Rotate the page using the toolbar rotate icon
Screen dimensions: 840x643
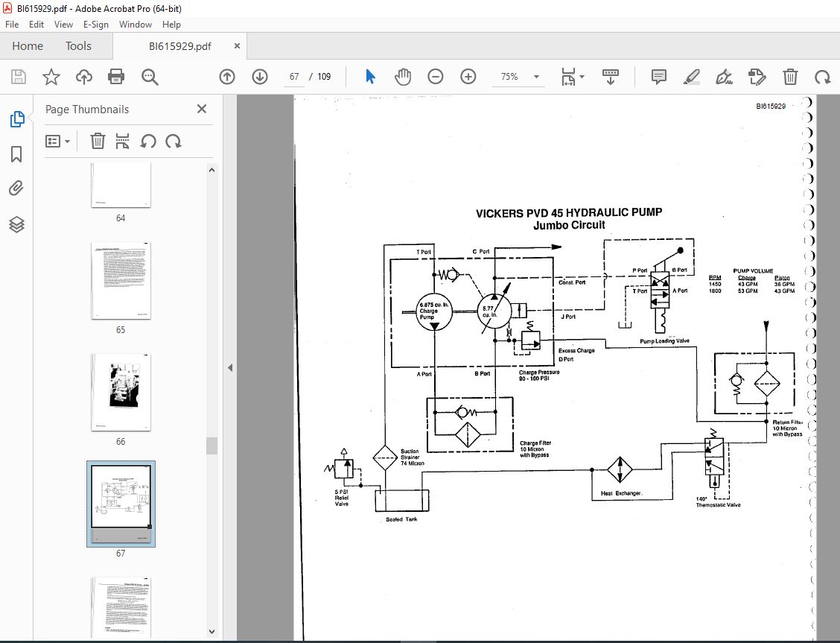click(823, 77)
